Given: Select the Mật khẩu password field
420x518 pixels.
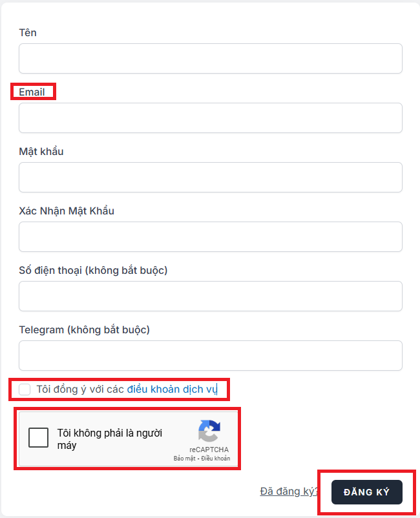Looking at the screenshot, I should [211, 178].
